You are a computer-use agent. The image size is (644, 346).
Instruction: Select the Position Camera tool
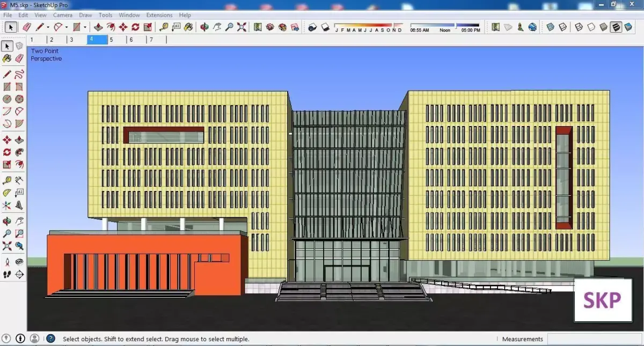pos(7,262)
